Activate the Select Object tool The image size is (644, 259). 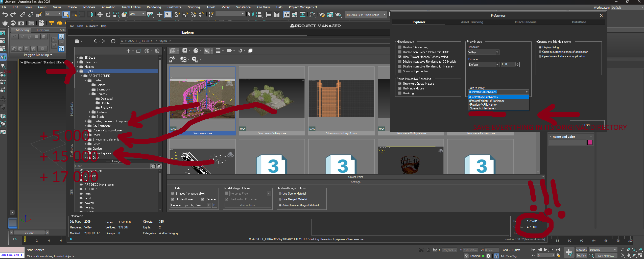66,14
